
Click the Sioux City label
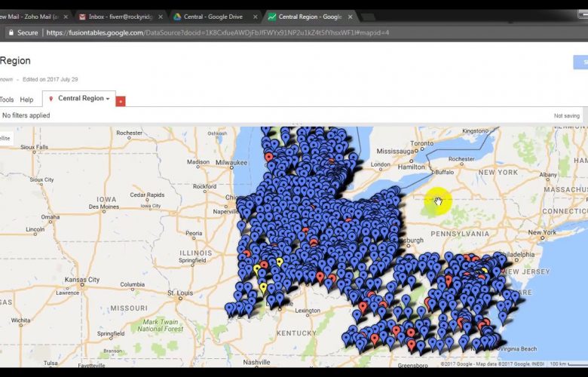(41, 179)
